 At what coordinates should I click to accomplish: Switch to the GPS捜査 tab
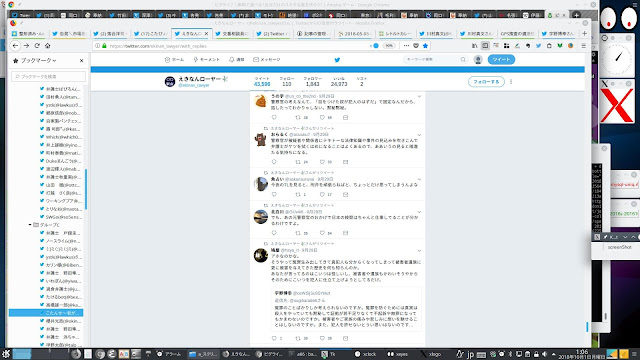point(517,33)
